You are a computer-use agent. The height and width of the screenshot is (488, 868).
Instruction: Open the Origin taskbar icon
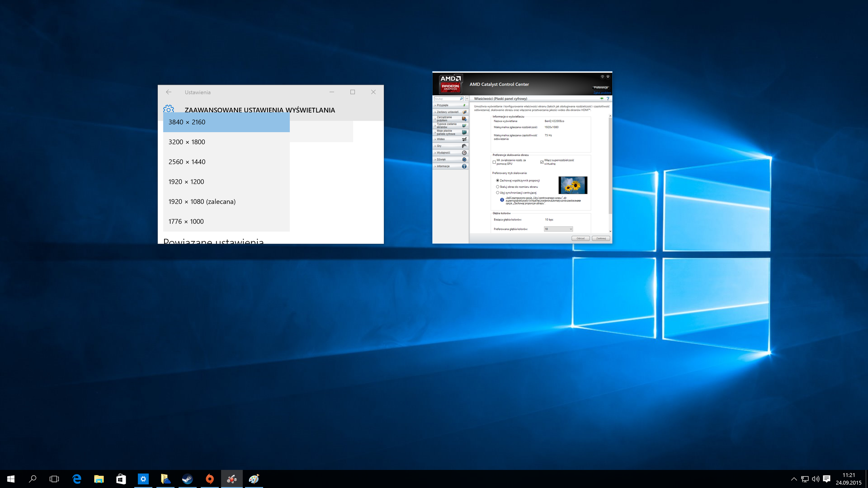(x=210, y=479)
